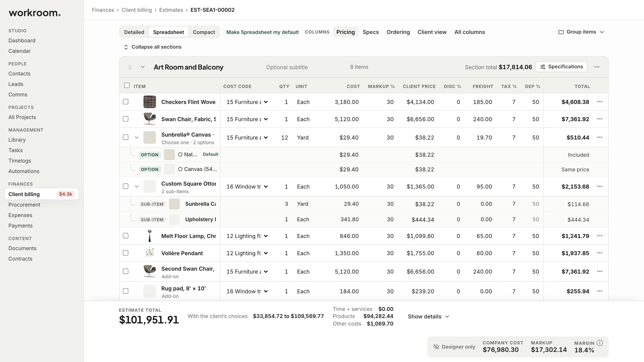Go to Estimates breadcrumb
The height and width of the screenshot is (362, 644).
pyautogui.click(x=171, y=10)
